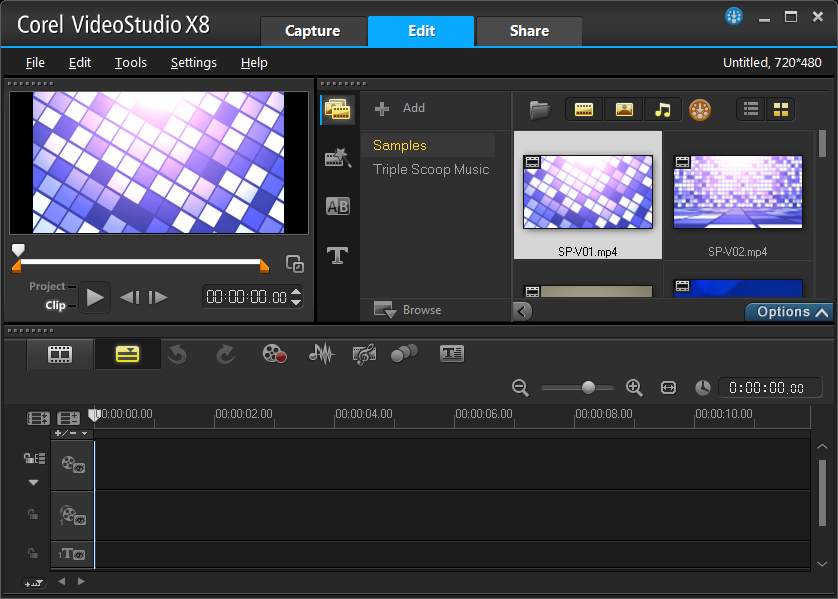Toggle show videos filter in library

tap(584, 110)
